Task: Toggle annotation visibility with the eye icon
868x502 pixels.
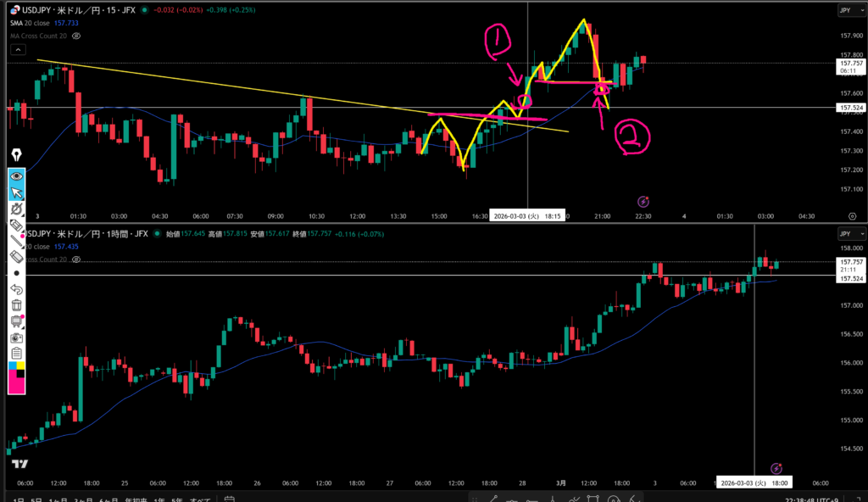Action: [16, 176]
